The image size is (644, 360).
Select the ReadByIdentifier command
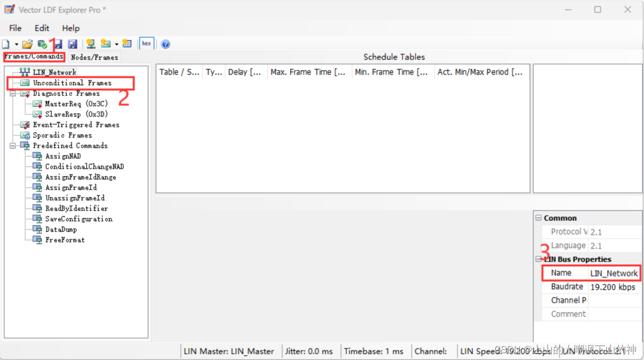tap(77, 208)
